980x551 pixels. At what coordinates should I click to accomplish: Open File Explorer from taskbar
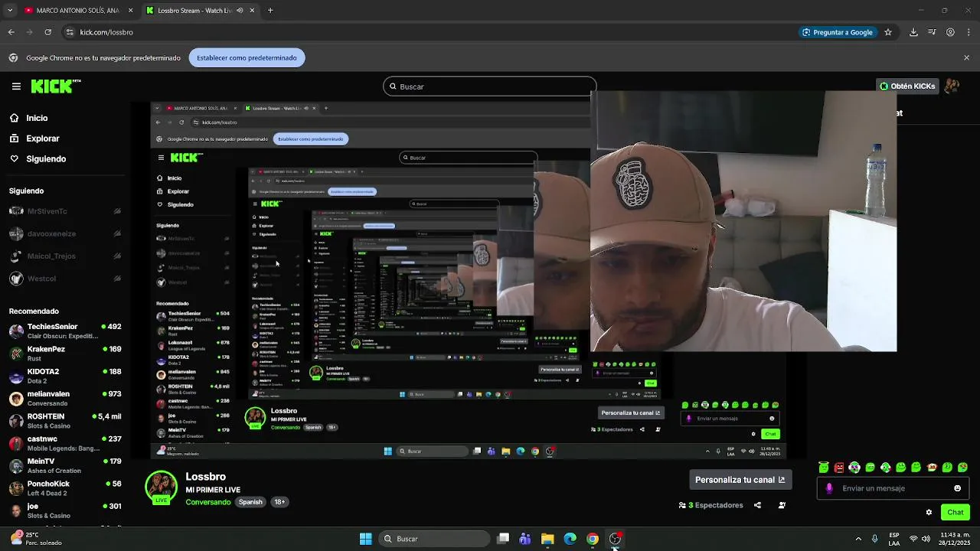(x=547, y=539)
